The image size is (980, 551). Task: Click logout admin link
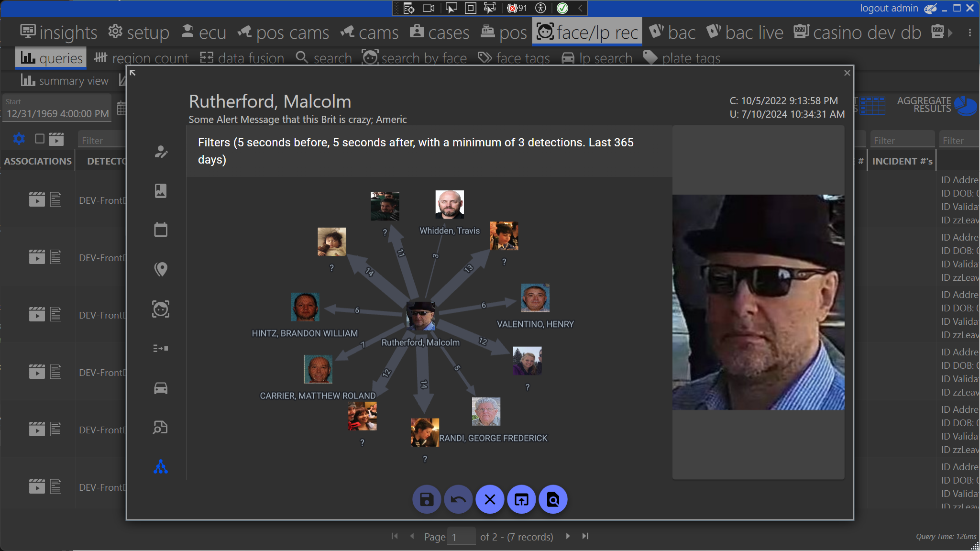[889, 8]
